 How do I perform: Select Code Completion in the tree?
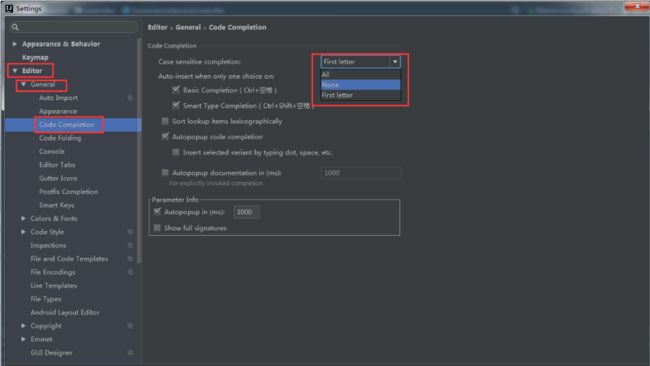(67, 125)
